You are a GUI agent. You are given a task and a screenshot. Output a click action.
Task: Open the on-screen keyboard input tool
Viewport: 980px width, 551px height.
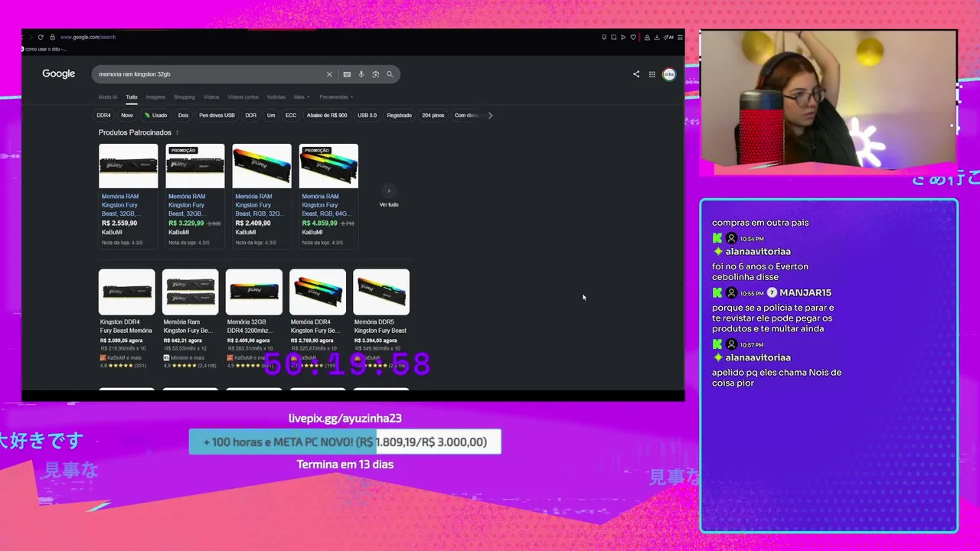tap(347, 74)
